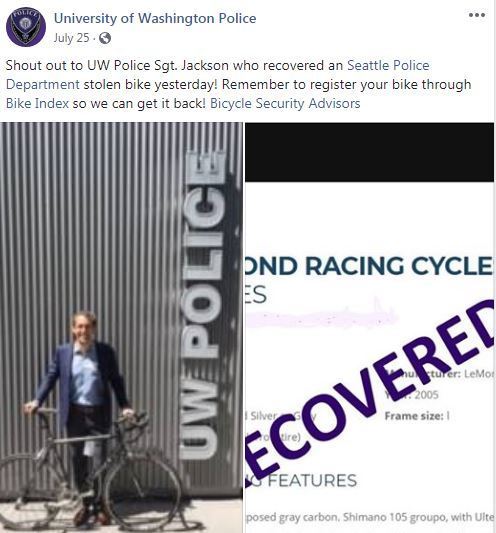Image resolution: width=496 pixels, height=533 pixels.
Task: Open the RECOVERED bike listing image
Action: pos(370,327)
